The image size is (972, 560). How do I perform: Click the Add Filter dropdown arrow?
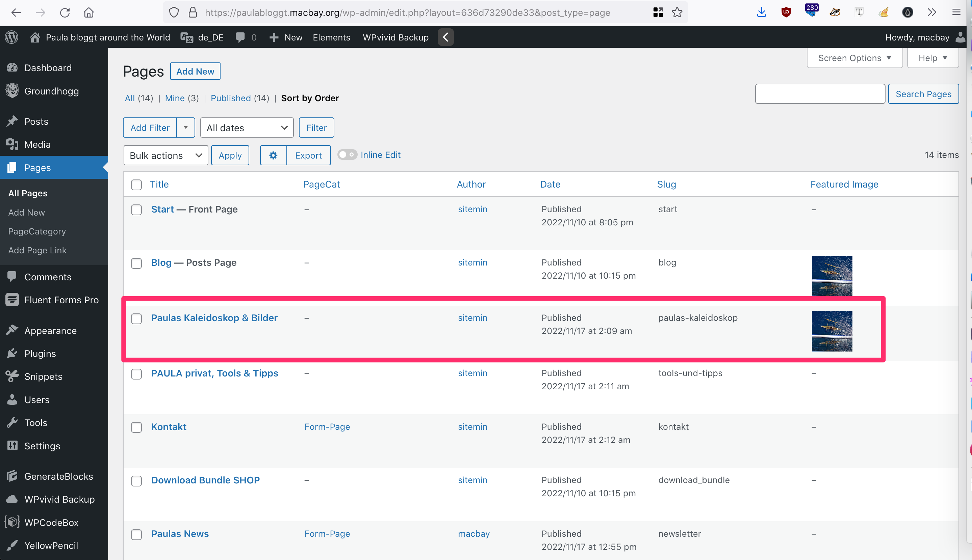(x=185, y=128)
